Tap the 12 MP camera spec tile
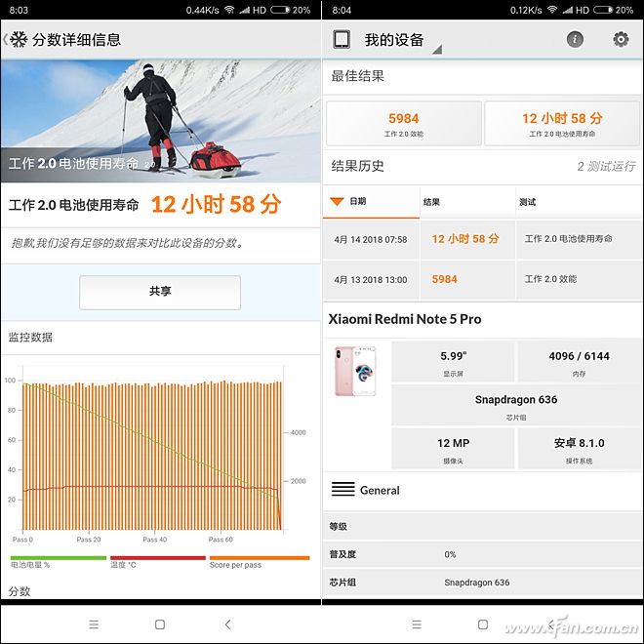The width and height of the screenshot is (644, 644). click(453, 449)
